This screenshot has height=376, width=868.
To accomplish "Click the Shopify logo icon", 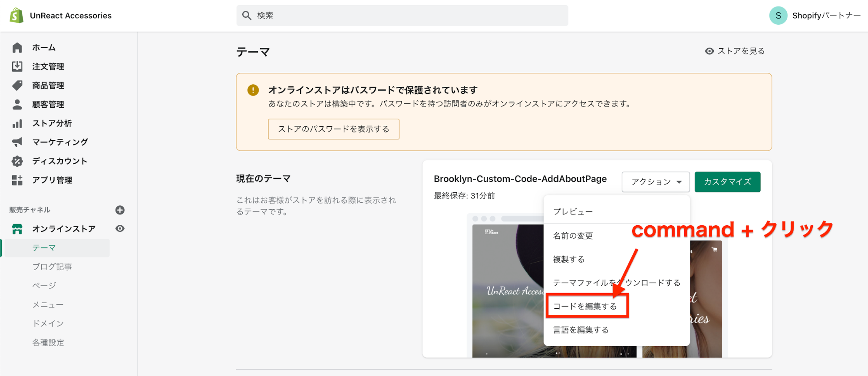I will tap(17, 16).
